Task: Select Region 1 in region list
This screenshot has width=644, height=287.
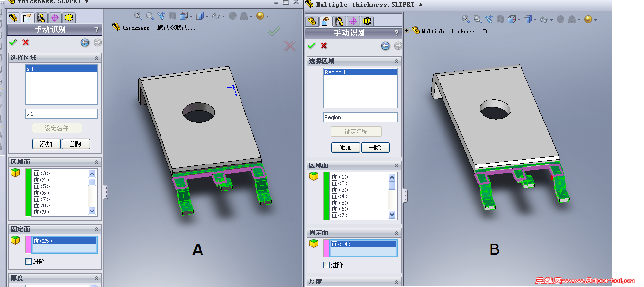Action: tap(361, 72)
